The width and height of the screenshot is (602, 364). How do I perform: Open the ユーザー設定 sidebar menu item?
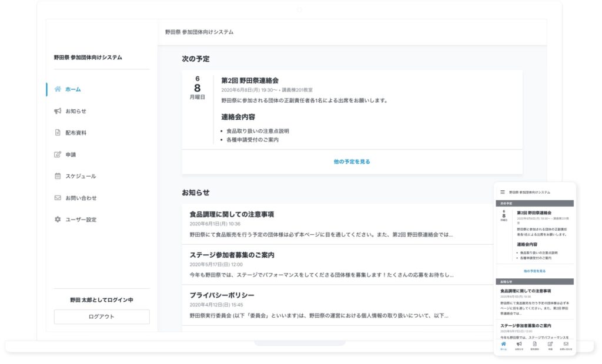click(81, 220)
